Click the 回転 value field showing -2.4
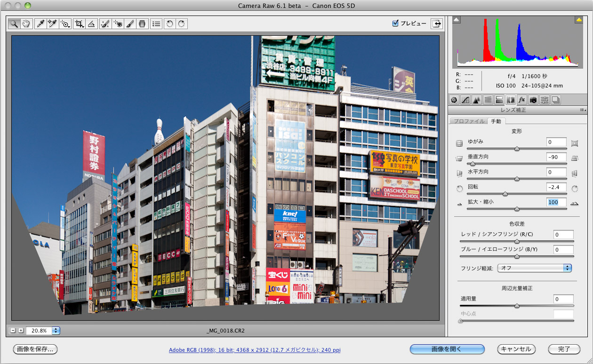The image size is (593, 364). (556, 187)
